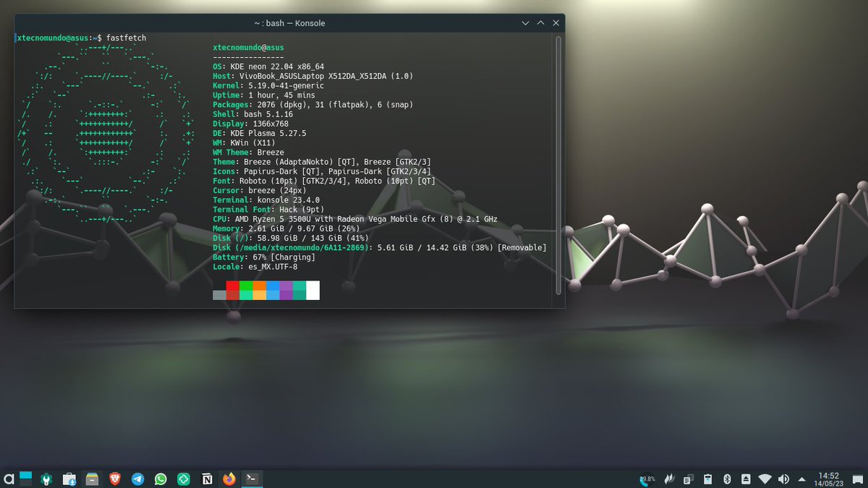The image size is (868, 488).
Task: Click the 'Shell: bash 5.1.16' line
Action: click(252, 114)
